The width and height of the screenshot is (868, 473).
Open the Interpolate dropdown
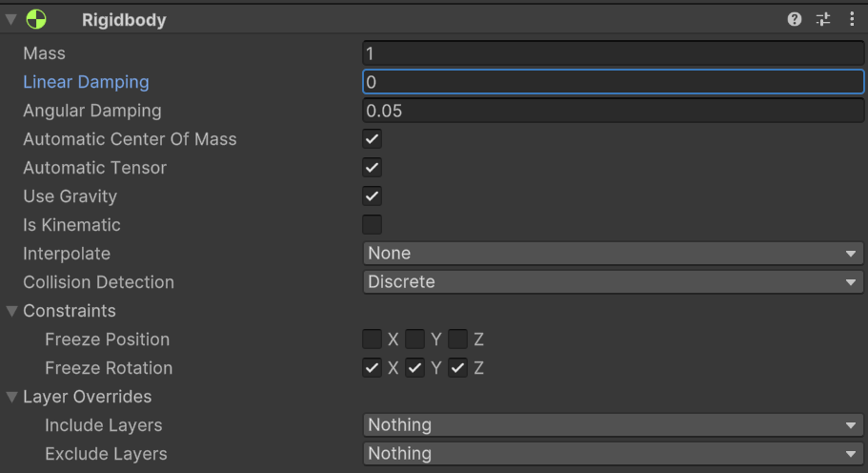[613, 254]
